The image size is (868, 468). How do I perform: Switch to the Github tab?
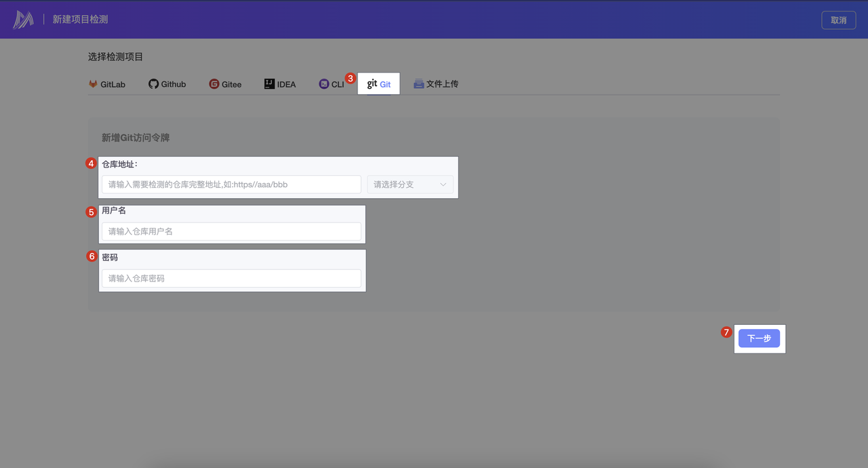tap(167, 84)
